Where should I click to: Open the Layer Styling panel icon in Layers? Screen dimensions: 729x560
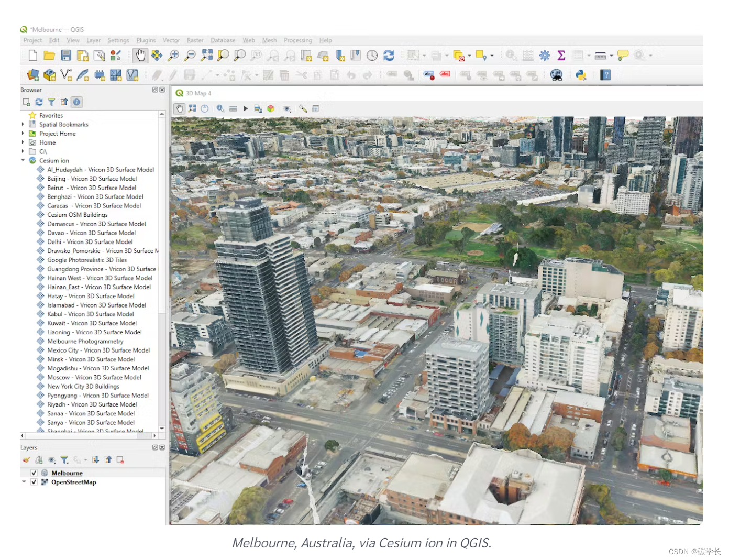coord(27,460)
